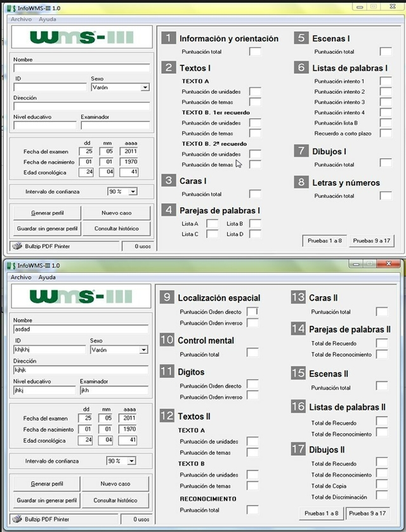Open the Sexo dropdown below the name asdad

click(144, 349)
